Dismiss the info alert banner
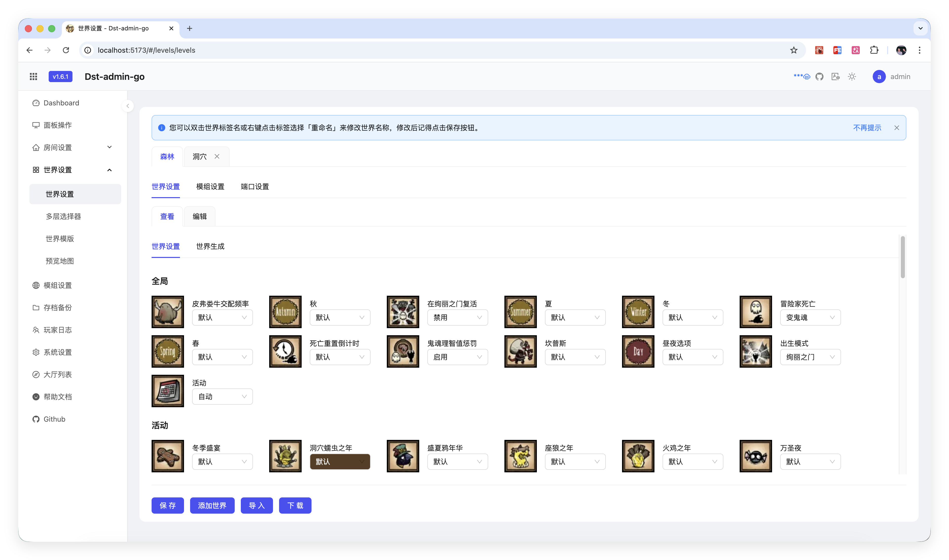Image resolution: width=949 pixels, height=560 pixels. (x=897, y=127)
